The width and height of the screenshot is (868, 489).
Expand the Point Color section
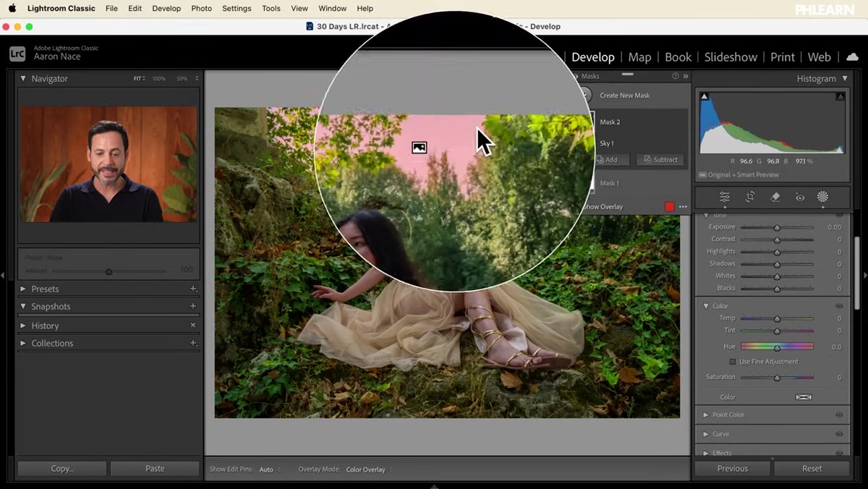tap(706, 414)
